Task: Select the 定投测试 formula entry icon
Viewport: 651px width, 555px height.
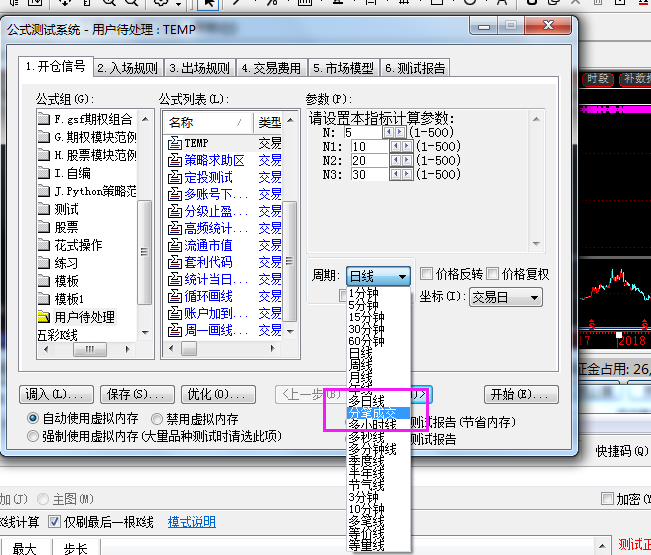Action: tap(174, 177)
